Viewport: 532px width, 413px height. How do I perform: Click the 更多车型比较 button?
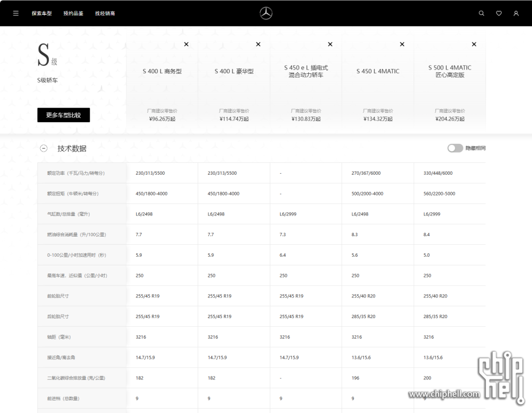(64, 115)
